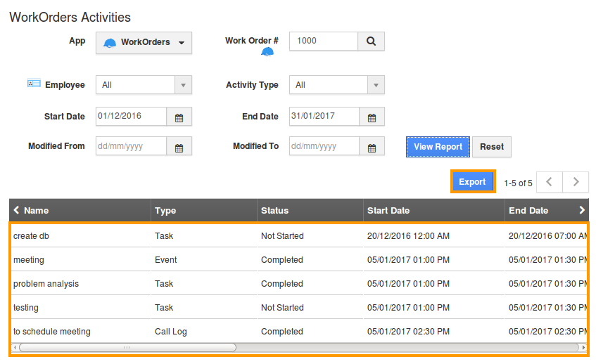Screen dimensions: 596x364
Task: Open the Modified To calendar picker
Action: (x=372, y=147)
